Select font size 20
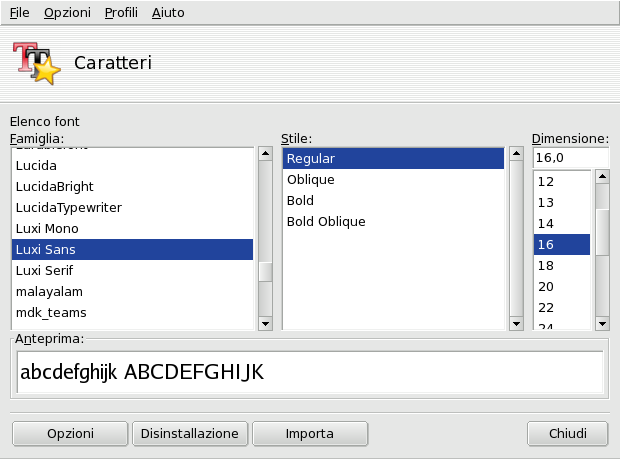Screen dimensions: 620x460 (546, 286)
